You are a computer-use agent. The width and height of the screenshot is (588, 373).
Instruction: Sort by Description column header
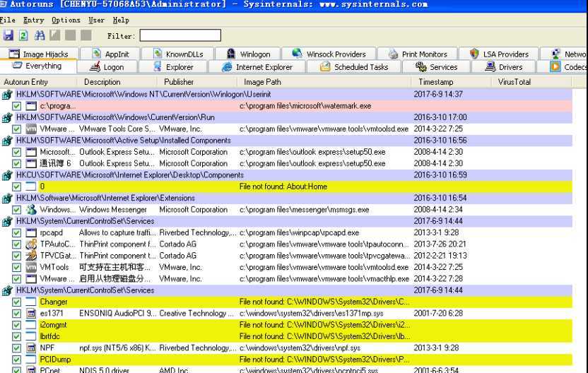tap(117, 82)
